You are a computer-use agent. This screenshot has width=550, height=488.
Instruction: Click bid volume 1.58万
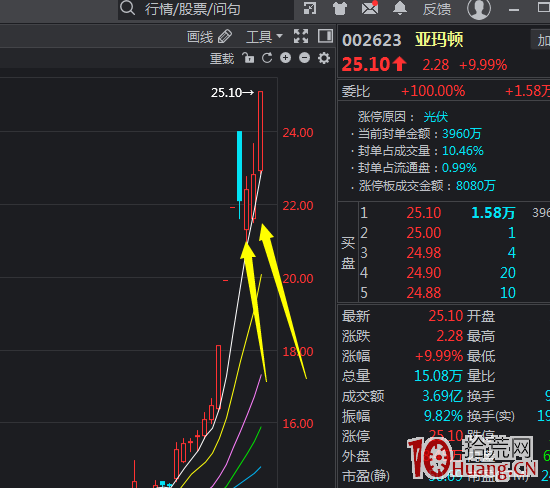click(x=493, y=213)
